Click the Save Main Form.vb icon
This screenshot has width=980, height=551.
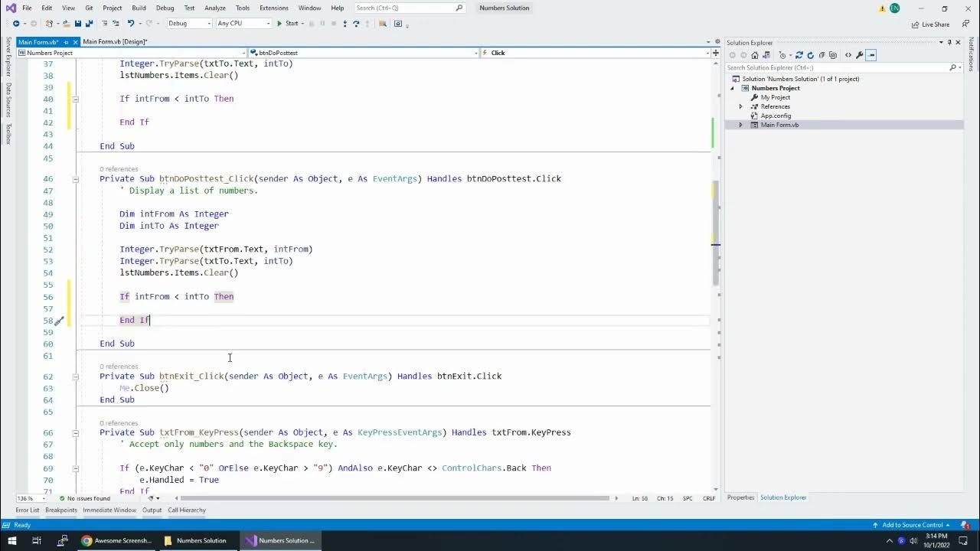pos(78,24)
